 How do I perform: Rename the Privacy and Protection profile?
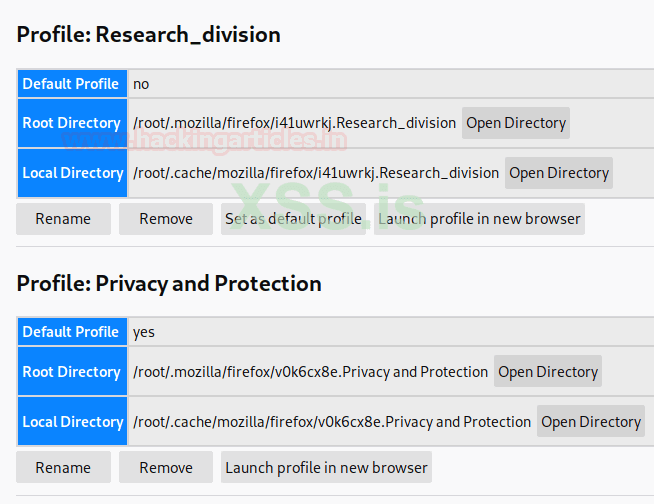(x=63, y=467)
